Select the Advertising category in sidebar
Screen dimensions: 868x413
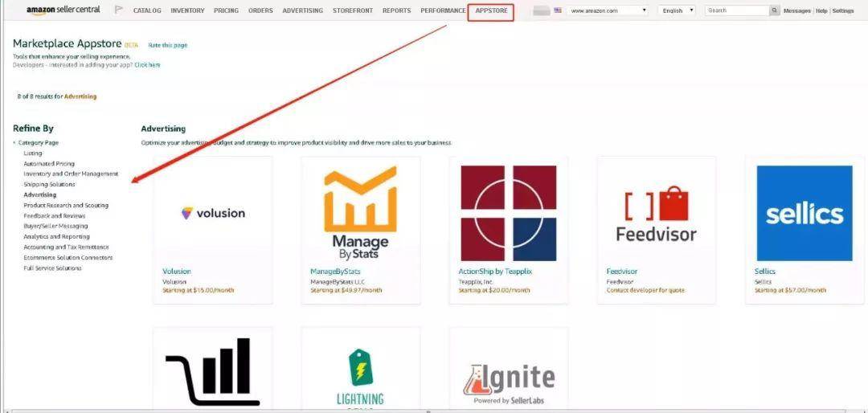pyautogui.click(x=40, y=195)
